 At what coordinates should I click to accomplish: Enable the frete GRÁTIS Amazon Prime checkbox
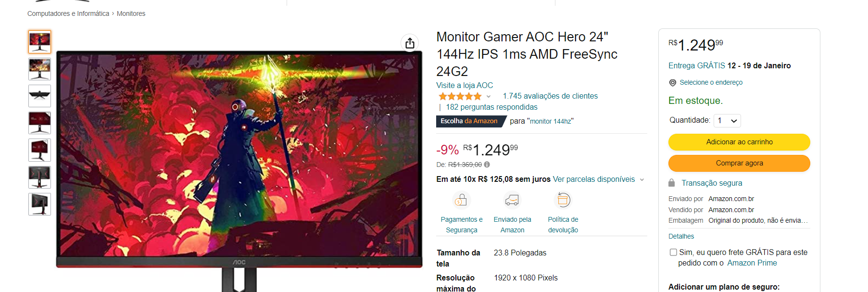pos(673,252)
